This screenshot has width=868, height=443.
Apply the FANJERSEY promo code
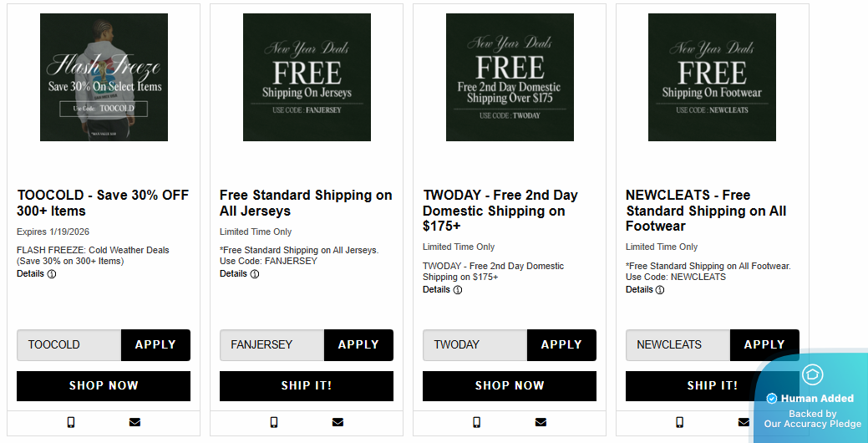(358, 344)
